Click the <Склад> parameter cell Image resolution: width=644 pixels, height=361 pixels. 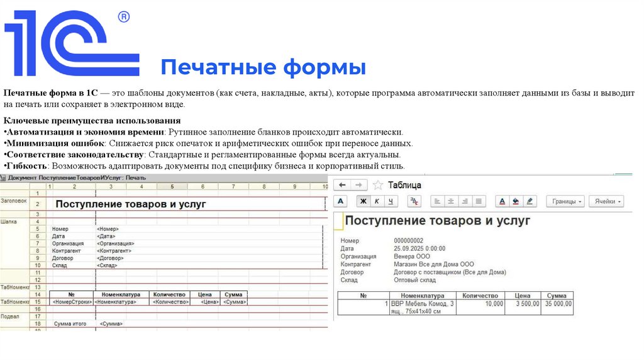[x=107, y=266]
